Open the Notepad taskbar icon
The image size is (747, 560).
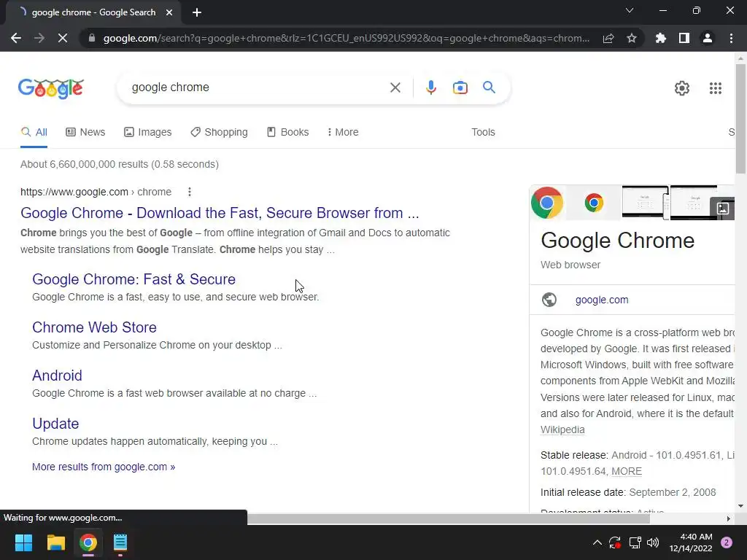[120, 542]
